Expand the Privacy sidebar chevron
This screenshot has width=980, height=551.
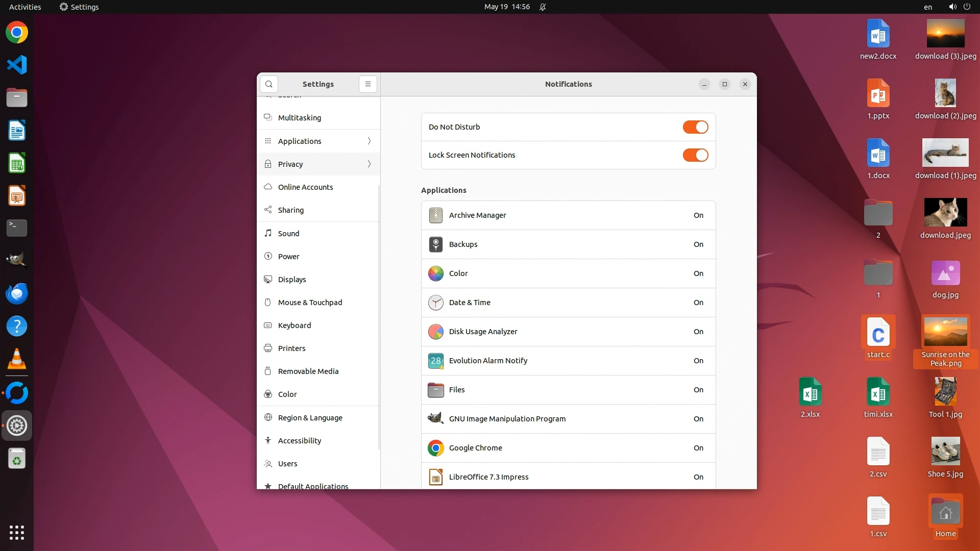tap(369, 164)
